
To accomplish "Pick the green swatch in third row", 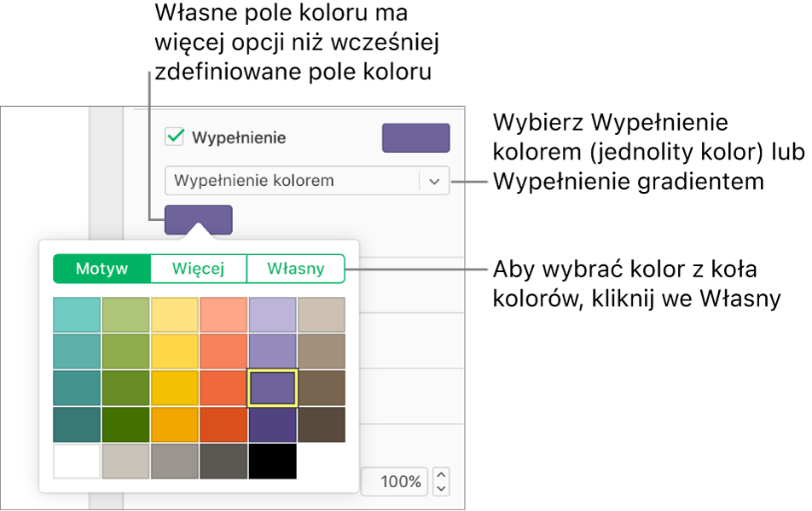I will 126,388.
